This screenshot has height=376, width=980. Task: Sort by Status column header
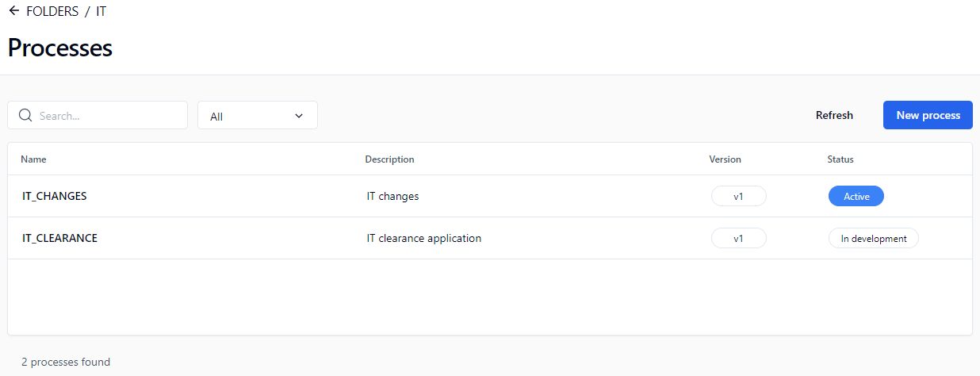point(840,159)
